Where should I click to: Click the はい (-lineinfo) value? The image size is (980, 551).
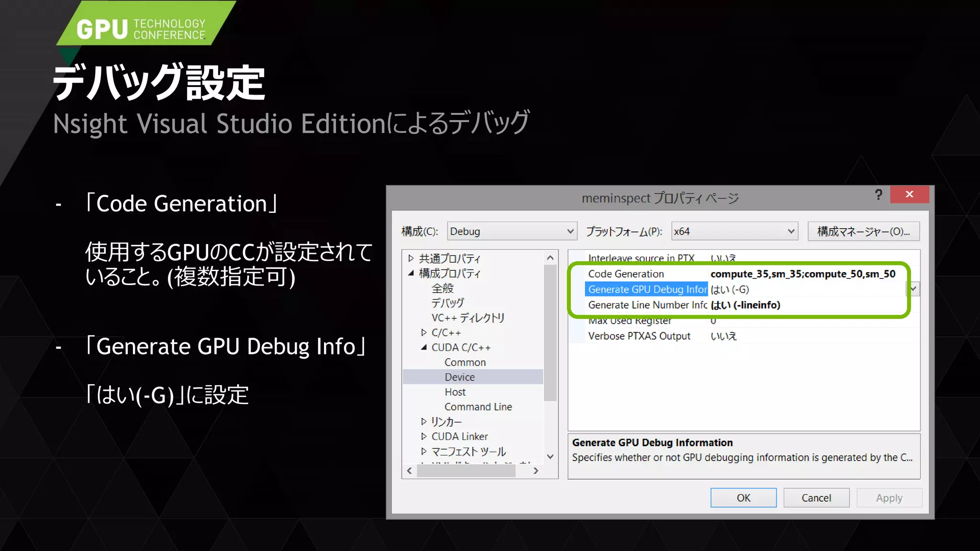pyautogui.click(x=746, y=305)
